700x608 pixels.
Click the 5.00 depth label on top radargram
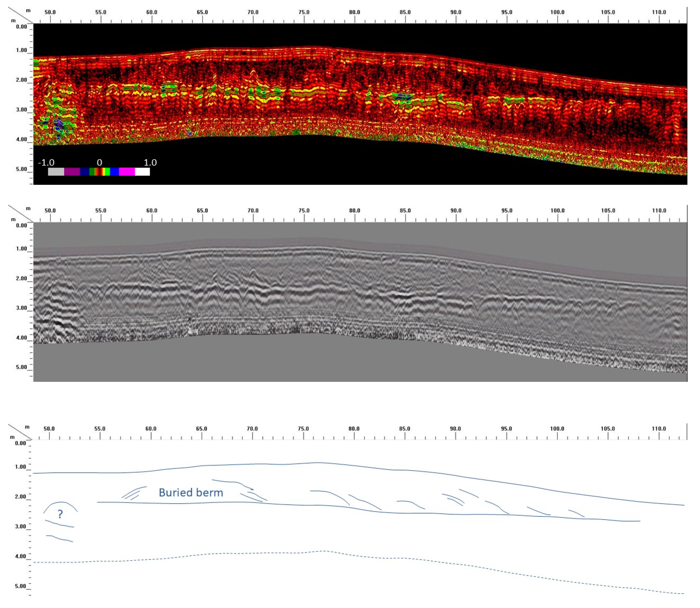(21, 169)
